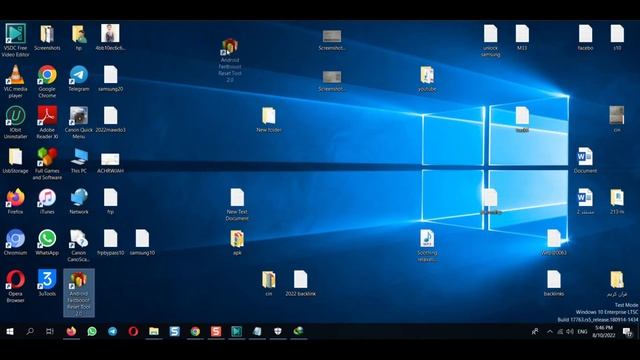This screenshot has height=360, width=640.
Task: Open Google Chrome desktop shortcut
Action: [47, 81]
